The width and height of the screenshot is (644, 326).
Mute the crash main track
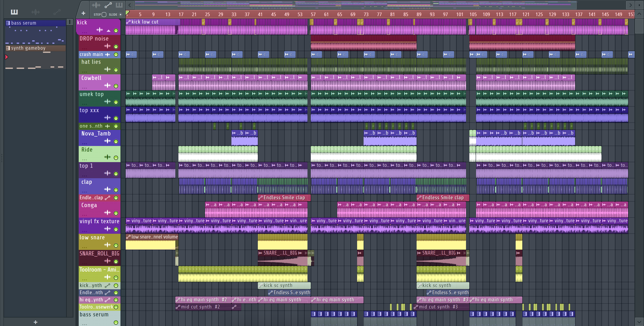click(116, 54)
